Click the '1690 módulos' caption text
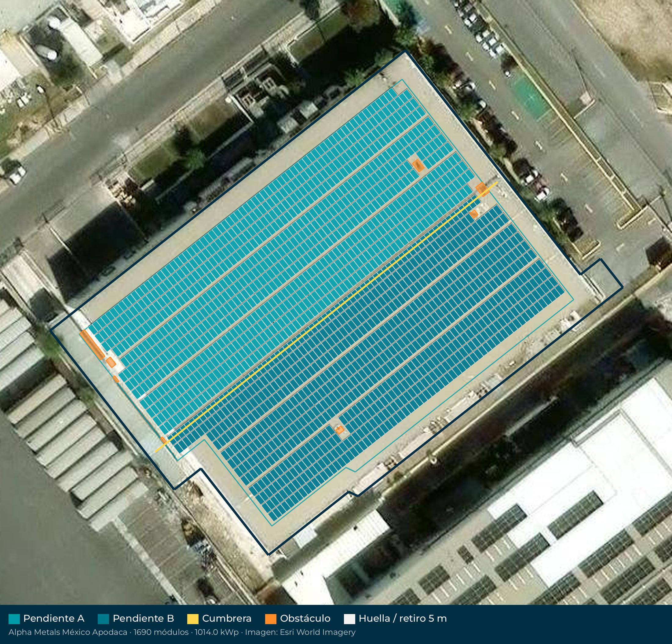 (x=161, y=632)
